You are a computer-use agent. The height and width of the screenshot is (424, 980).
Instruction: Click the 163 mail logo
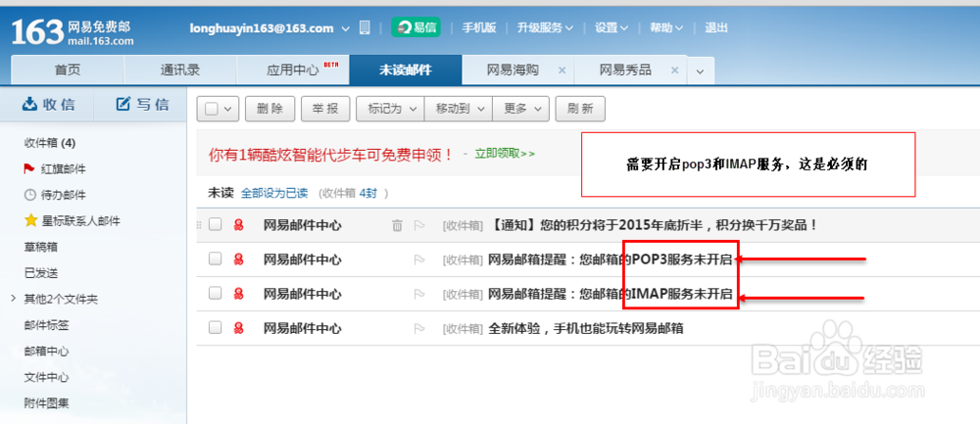[73, 30]
